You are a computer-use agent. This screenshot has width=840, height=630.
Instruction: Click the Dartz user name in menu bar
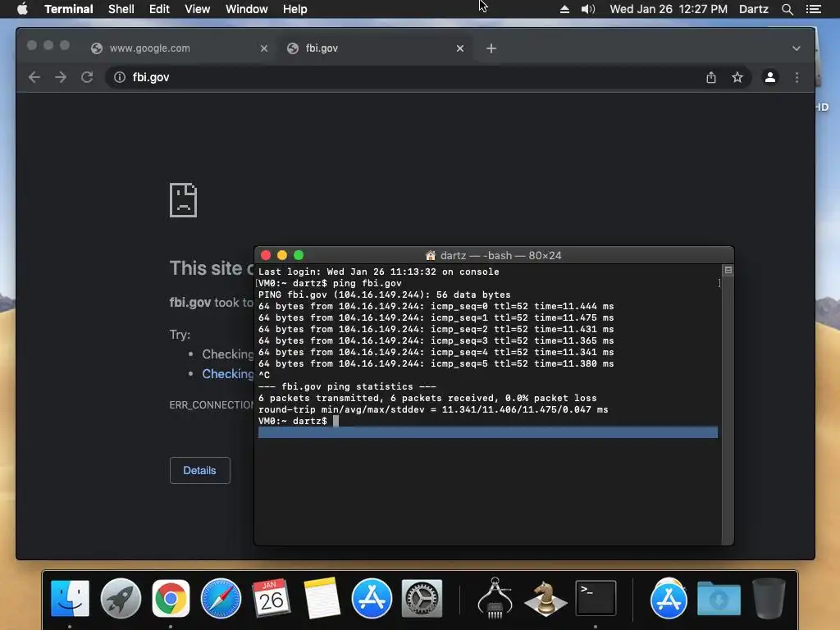(x=753, y=9)
